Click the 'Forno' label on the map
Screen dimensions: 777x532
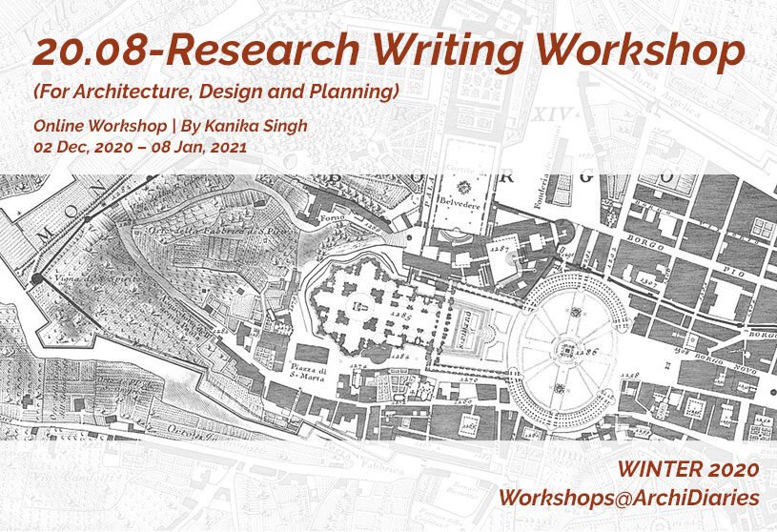pos(333,218)
